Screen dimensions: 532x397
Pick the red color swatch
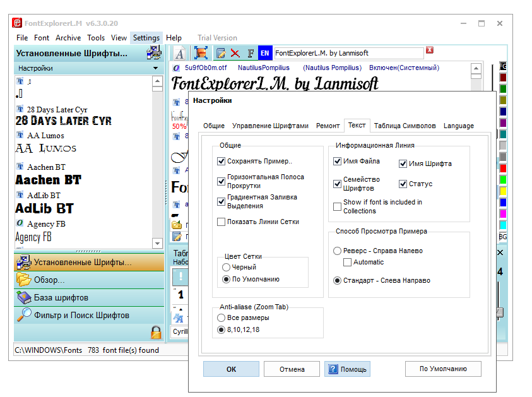point(503,169)
